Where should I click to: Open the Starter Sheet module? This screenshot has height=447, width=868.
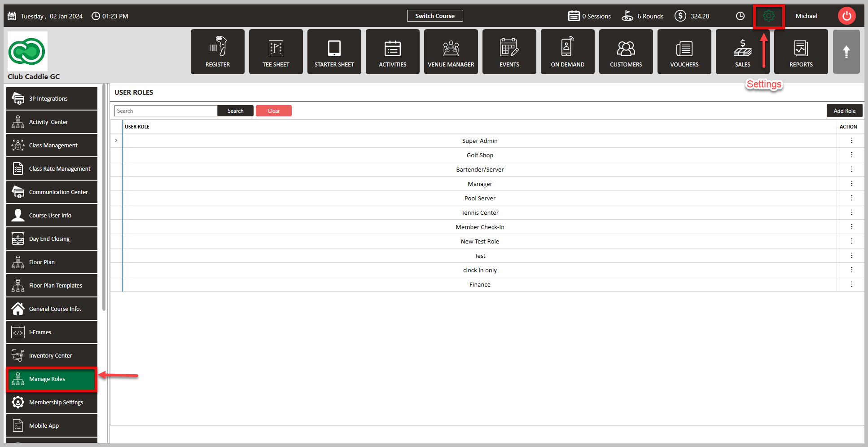pos(334,52)
